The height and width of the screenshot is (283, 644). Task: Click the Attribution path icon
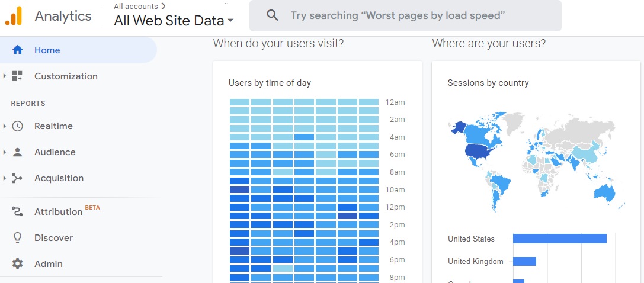pos(18,212)
